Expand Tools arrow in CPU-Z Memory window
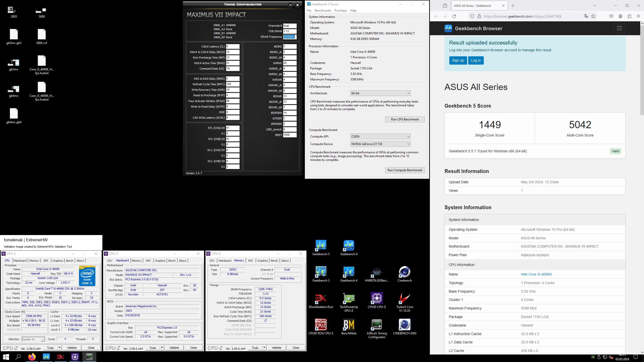Image resolution: width=644 pixels, height=362 pixels. [264, 348]
